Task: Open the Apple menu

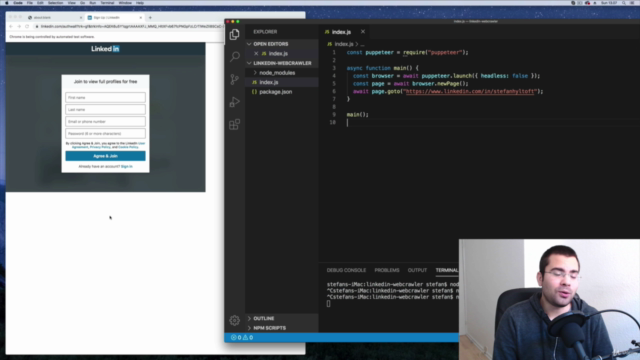Action: pyautogui.click(x=7, y=3)
